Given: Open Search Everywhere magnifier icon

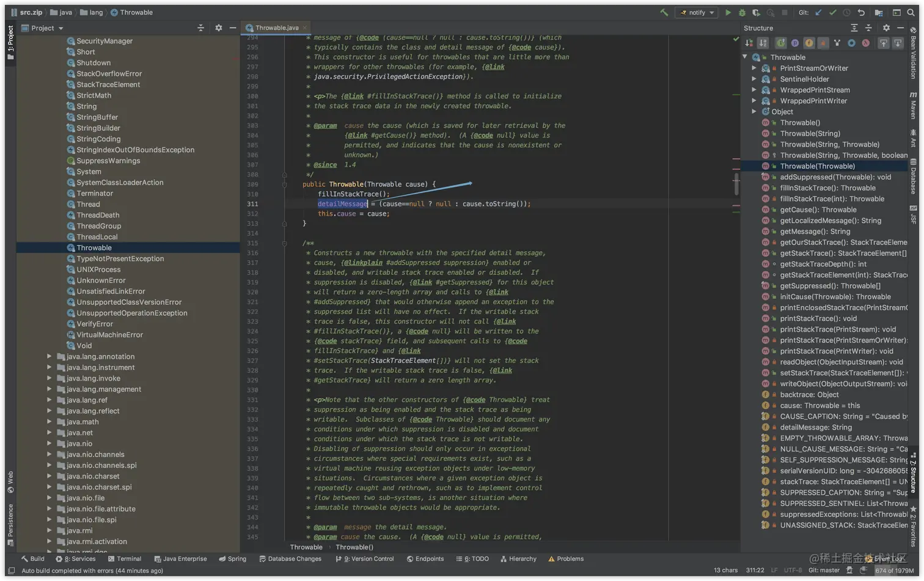Looking at the screenshot, I should click(911, 12).
